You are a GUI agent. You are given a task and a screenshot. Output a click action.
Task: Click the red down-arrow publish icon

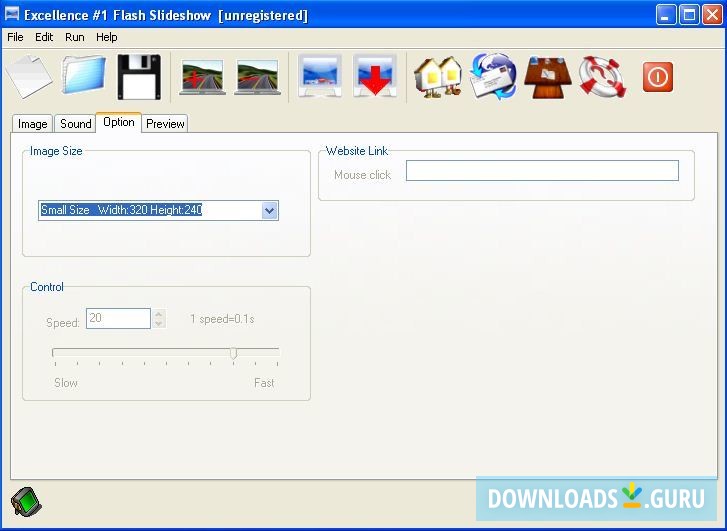click(375, 76)
